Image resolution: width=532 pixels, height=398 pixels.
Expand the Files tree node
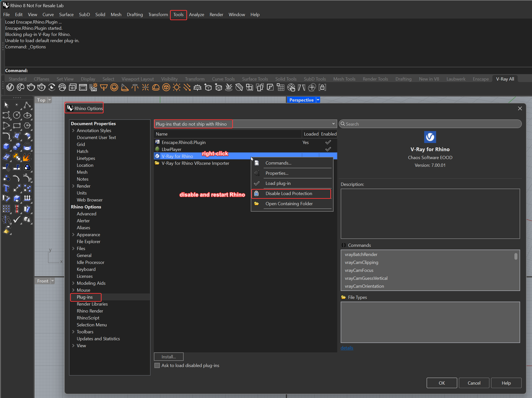73,248
